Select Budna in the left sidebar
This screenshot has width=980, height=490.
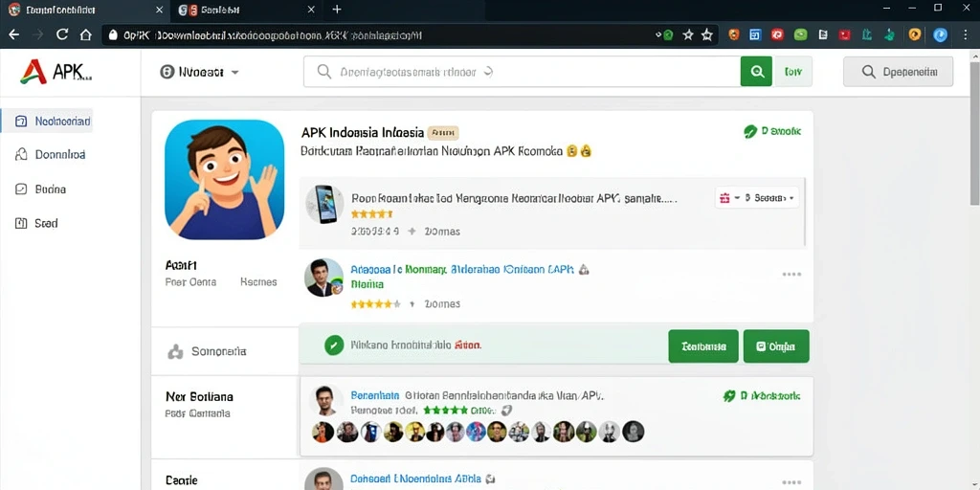pos(40,189)
